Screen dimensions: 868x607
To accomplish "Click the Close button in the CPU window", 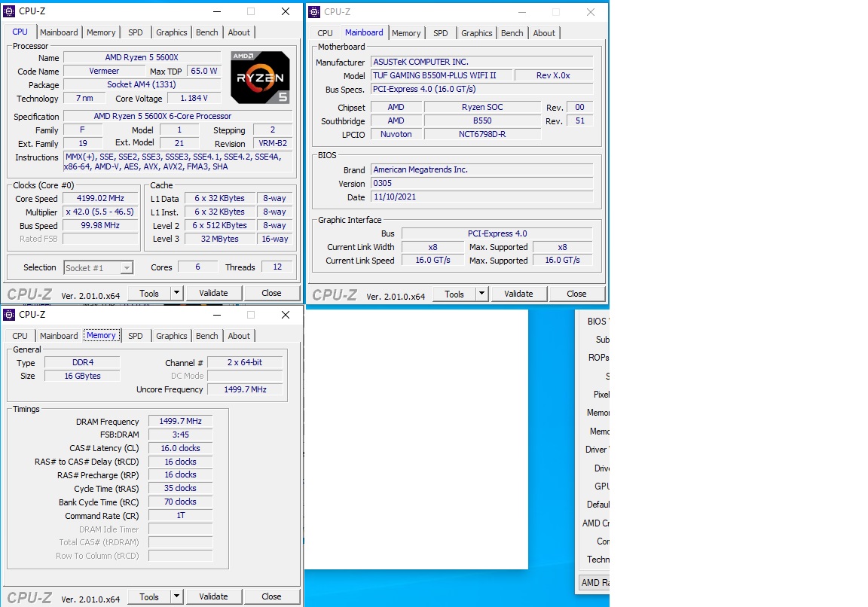I will (271, 293).
